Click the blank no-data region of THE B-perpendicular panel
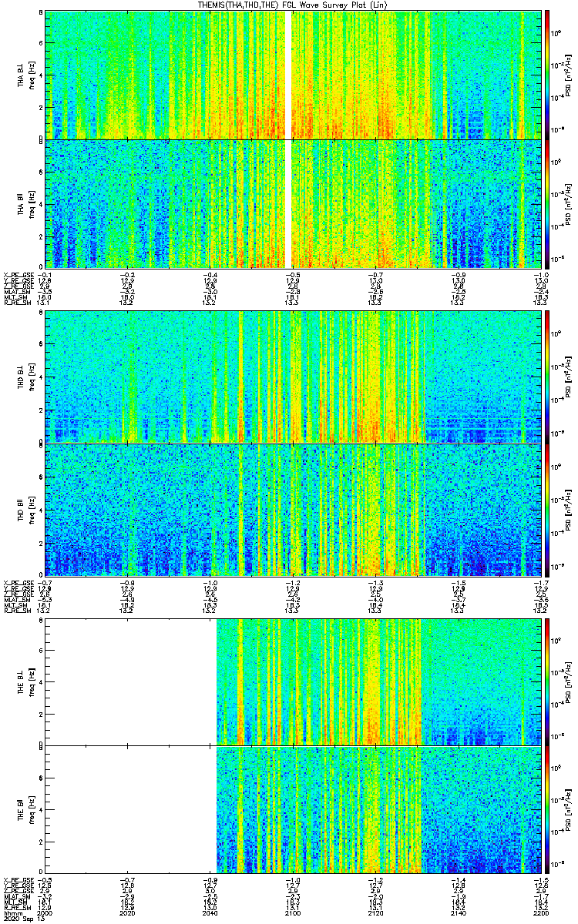Viewport: 578px width, 924px height. pyautogui.click(x=131, y=682)
